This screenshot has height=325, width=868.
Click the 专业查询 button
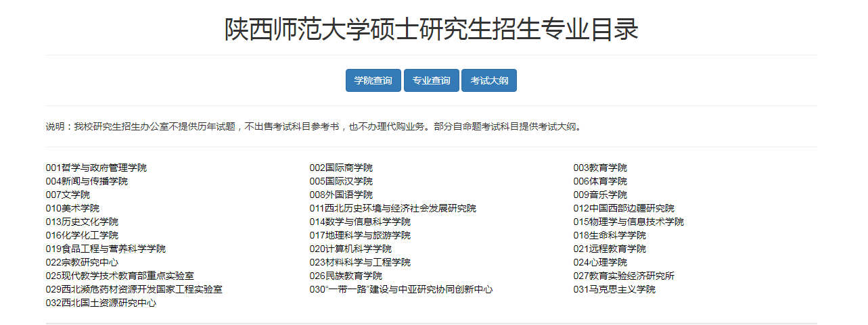click(x=431, y=80)
